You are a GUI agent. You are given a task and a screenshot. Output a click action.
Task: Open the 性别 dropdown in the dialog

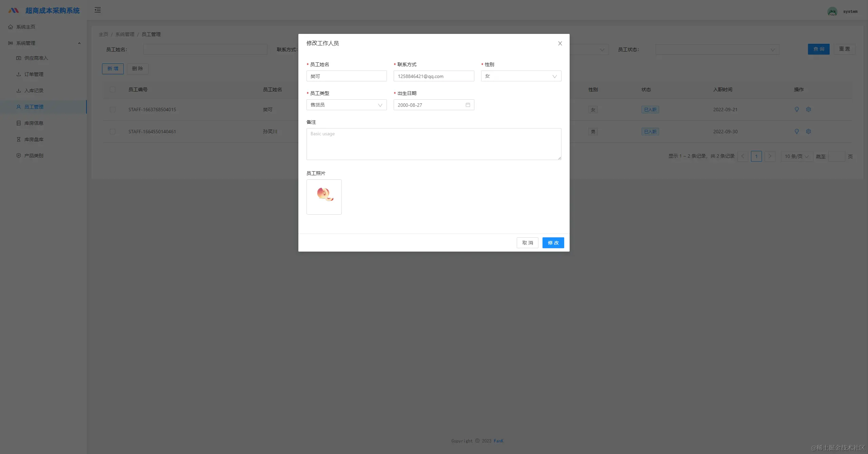click(521, 76)
